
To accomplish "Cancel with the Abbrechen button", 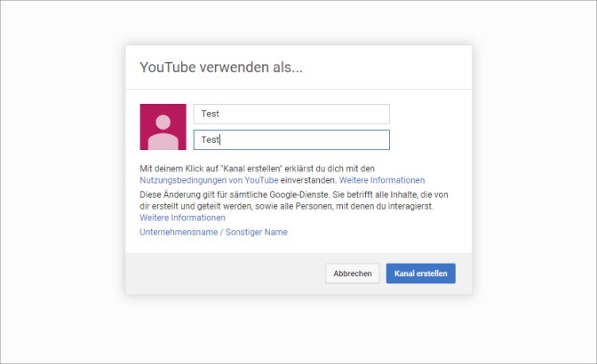I will [353, 273].
